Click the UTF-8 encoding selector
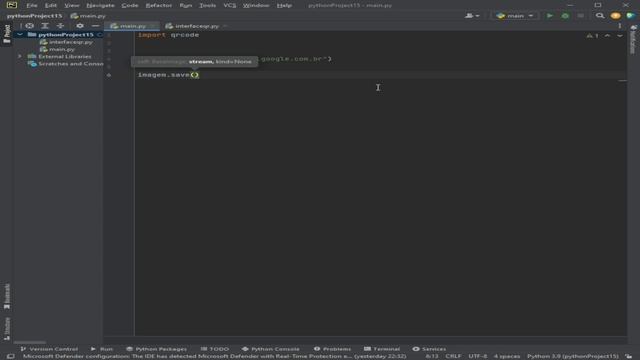The width and height of the screenshot is (640, 360). 478,356
